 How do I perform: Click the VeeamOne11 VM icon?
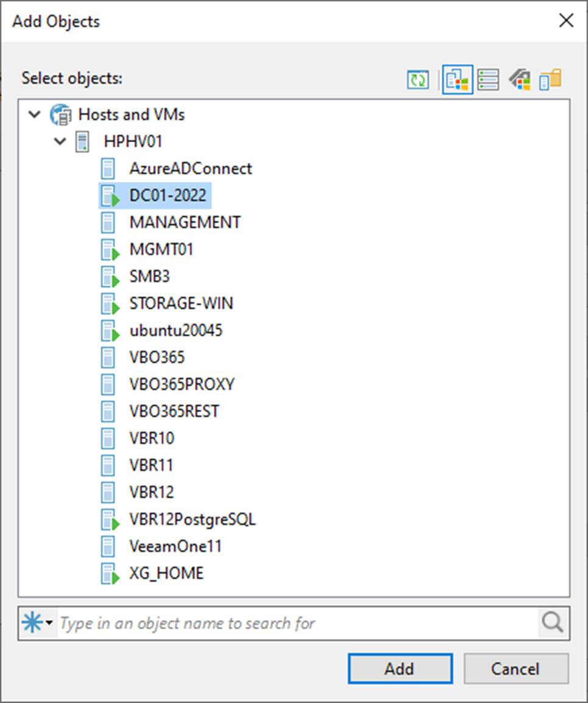pyautogui.click(x=108, y=546)
